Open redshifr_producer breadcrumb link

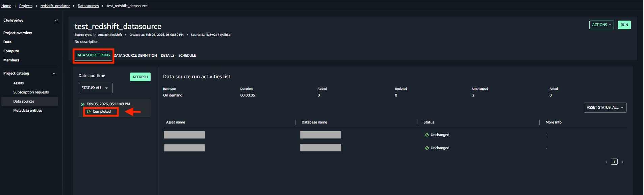pos(55,6)
